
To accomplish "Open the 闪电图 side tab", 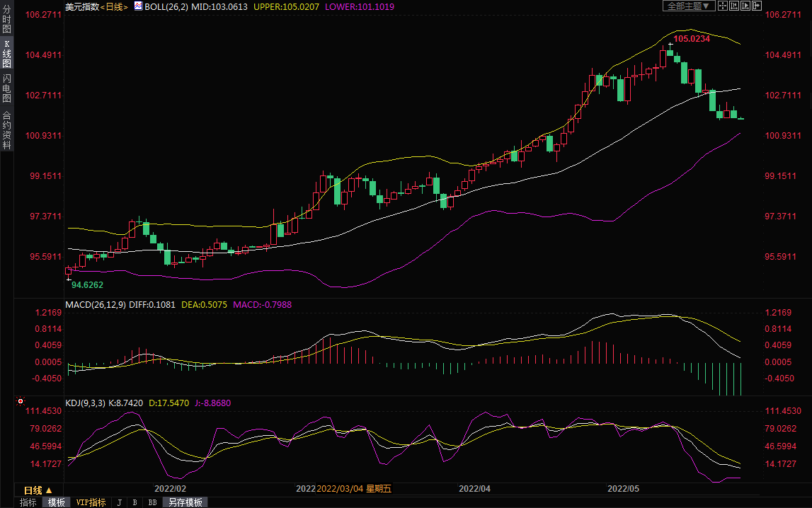I will point(6,88).
